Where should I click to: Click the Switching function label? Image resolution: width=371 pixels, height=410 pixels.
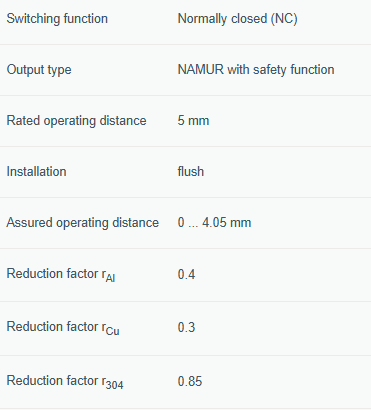pos(57,19)
